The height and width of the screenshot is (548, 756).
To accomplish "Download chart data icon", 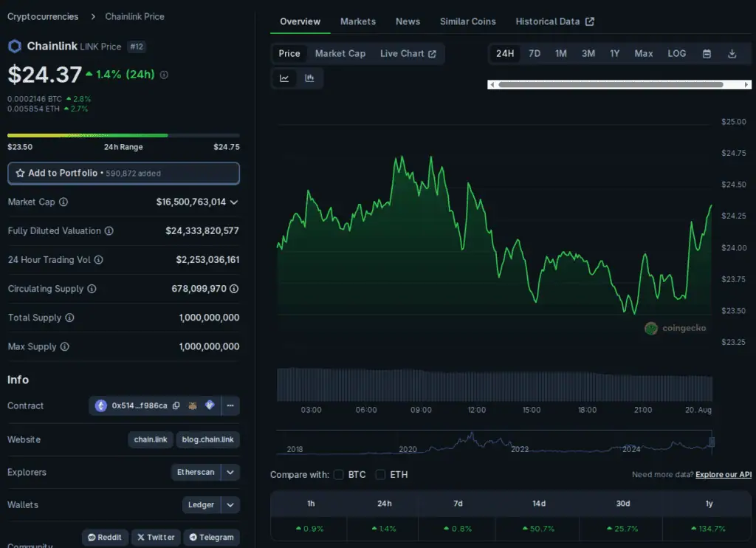I will click(x=732, y=54).
